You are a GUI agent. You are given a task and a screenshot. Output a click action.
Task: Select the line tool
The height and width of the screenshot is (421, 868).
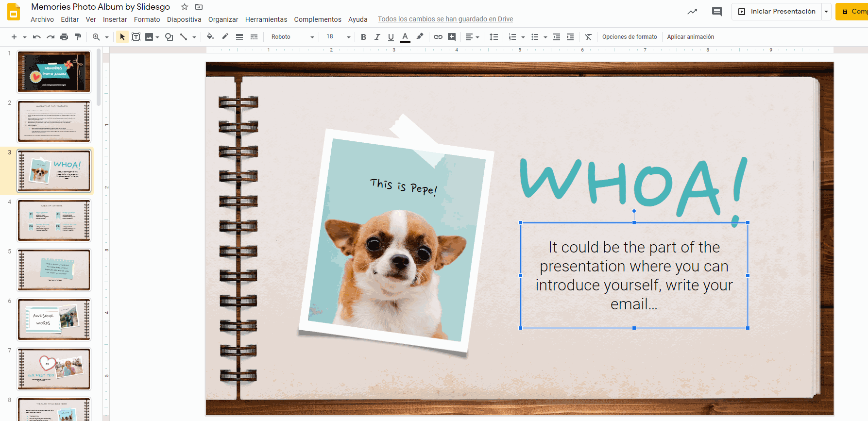184,37
